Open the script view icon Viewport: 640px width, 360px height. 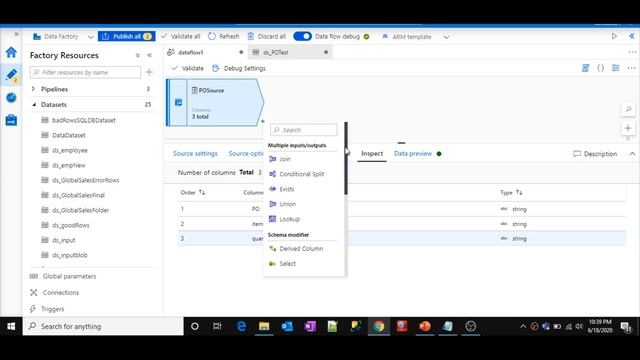click(585, 68)
